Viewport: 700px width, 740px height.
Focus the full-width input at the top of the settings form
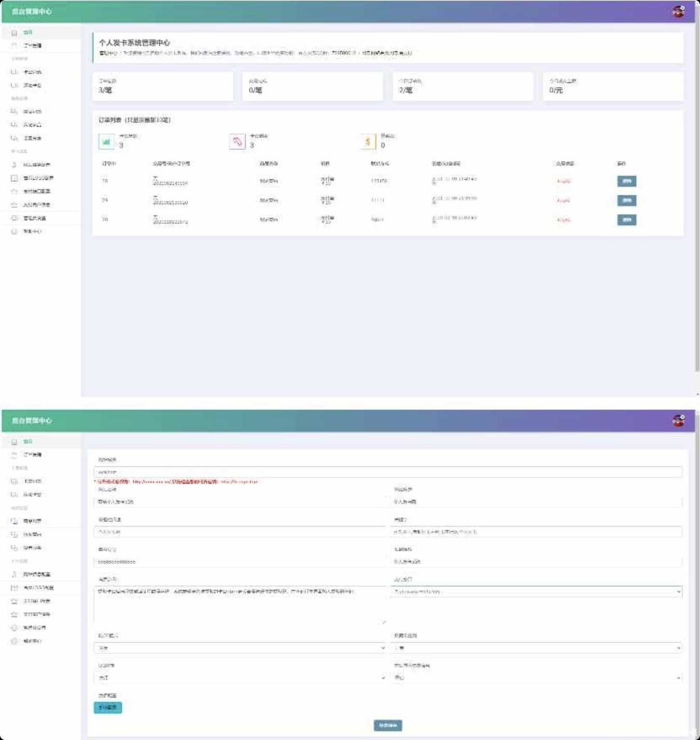(x=388, y=472)
